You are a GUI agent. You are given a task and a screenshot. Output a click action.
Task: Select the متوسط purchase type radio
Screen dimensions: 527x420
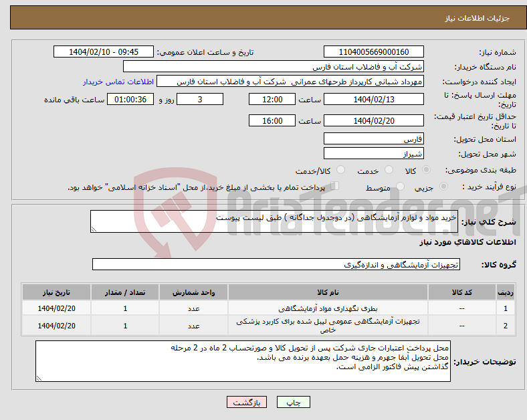click(400, 186)
